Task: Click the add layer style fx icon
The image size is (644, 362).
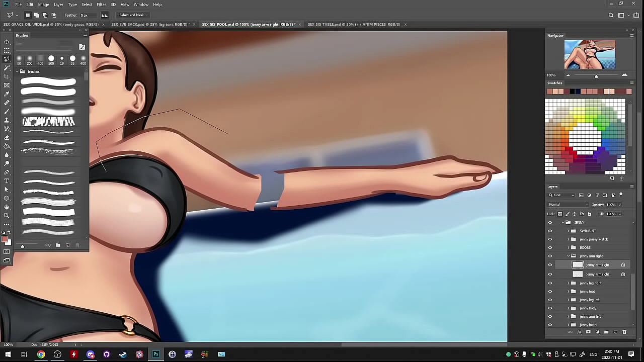Action: (x=580, y=332)
